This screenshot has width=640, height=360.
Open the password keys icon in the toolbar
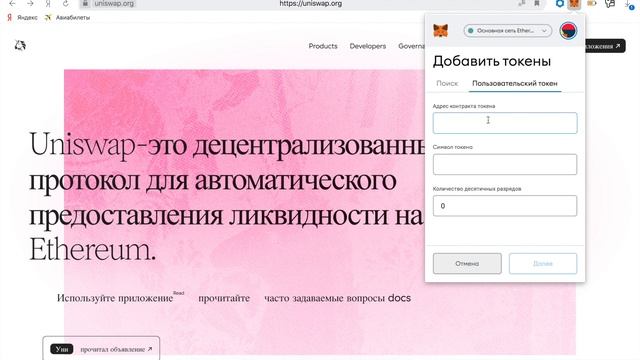tap(610, 4)
